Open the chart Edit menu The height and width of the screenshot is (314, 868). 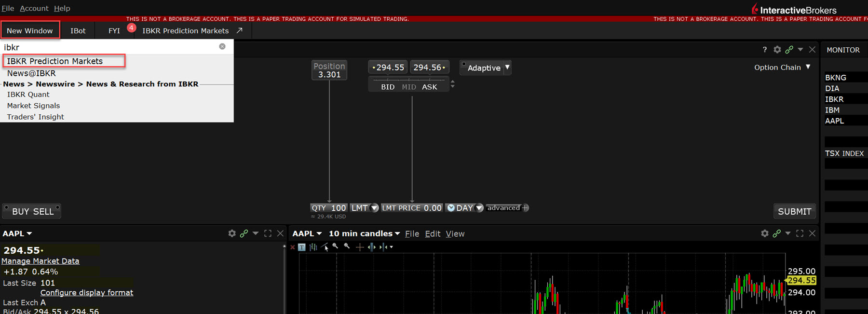coord(433,233)
